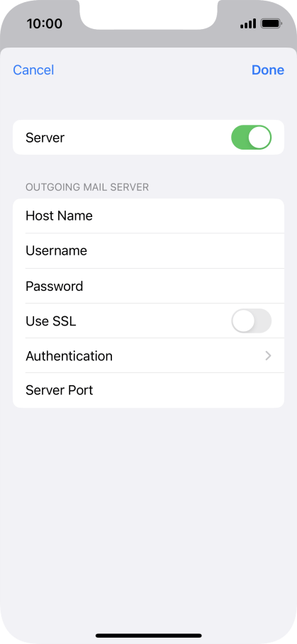Click the empty Username input area
Image resolution: width=297 pixels, height=644 pixels.
point(189,250)
